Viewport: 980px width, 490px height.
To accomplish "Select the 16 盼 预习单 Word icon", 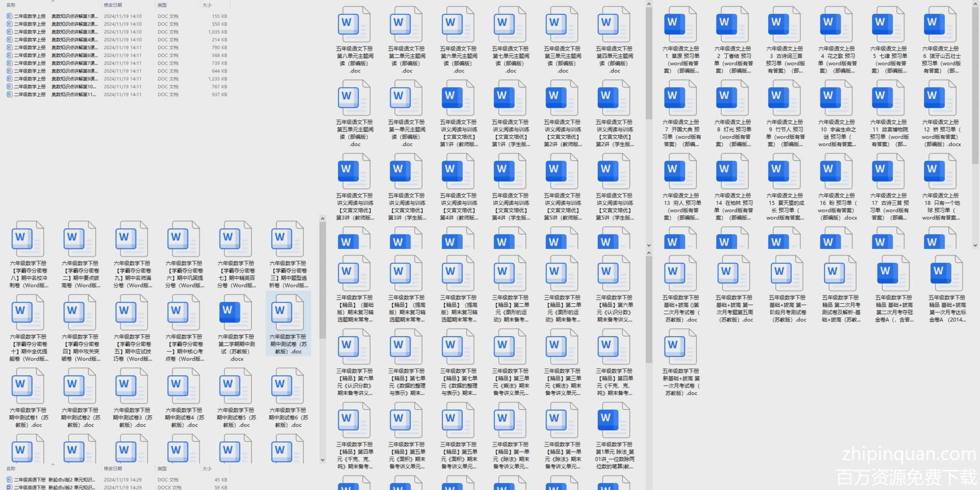I will 836,171.
